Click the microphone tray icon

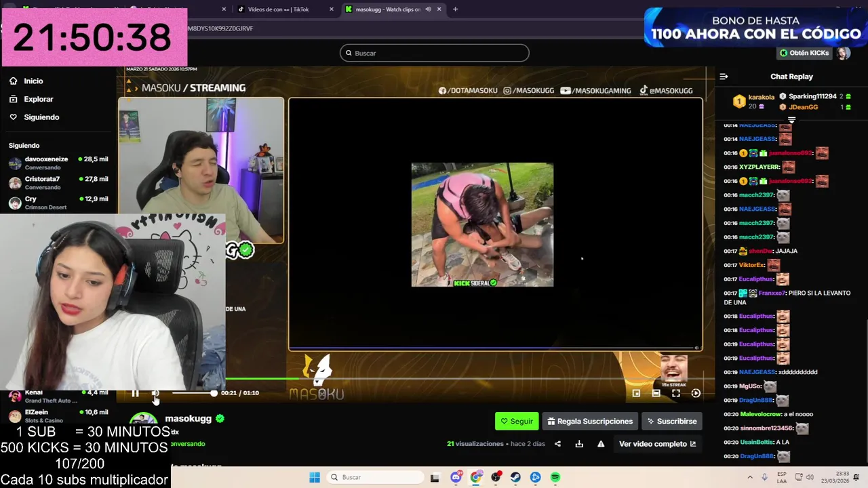pyautogui.click(x=765, y=477)
